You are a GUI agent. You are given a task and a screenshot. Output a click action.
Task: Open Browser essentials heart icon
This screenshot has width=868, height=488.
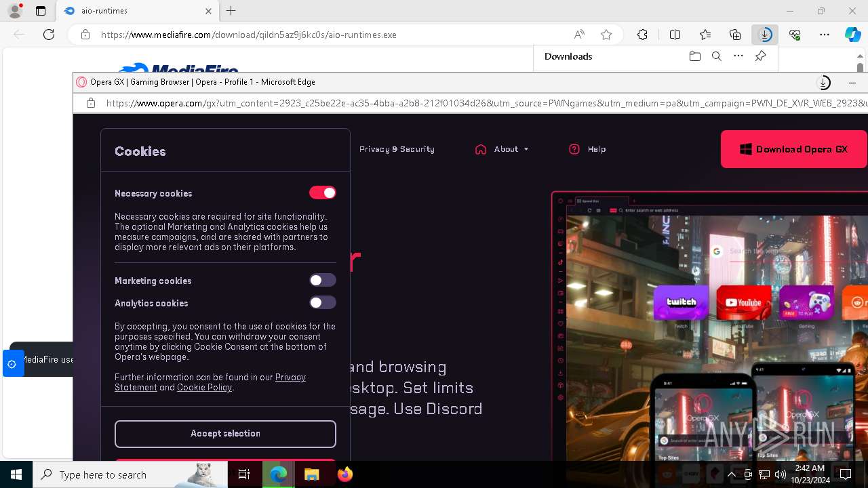point(795,35)
